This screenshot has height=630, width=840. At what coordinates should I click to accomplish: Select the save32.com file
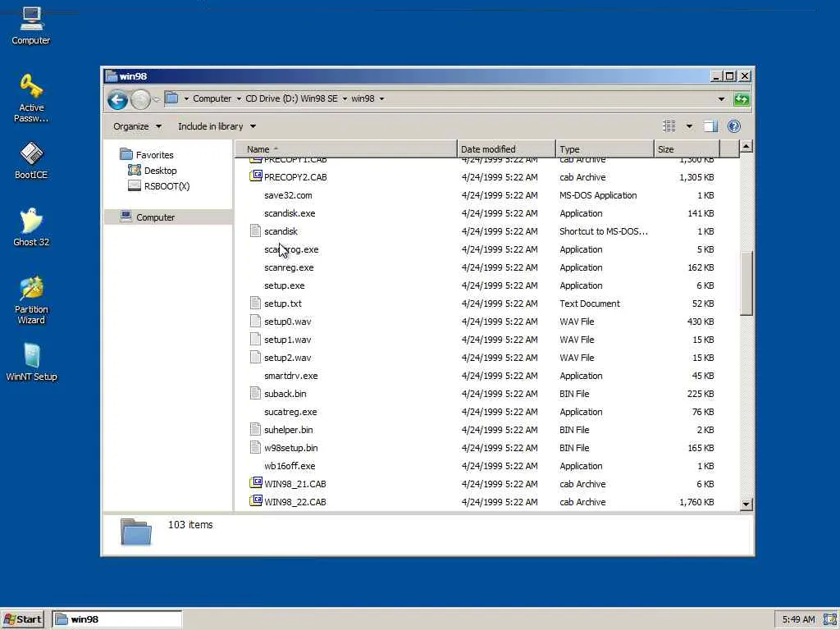pyautogui.click(x=288, y=195)
